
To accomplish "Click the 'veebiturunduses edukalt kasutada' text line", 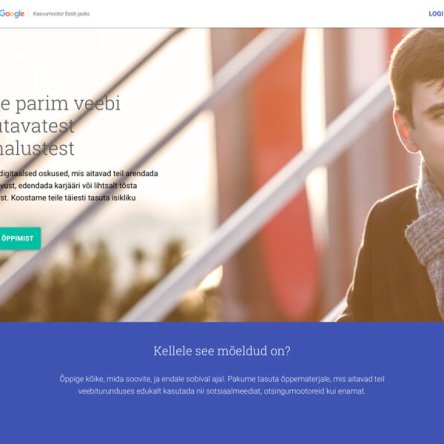I will (x=222, y=391).
